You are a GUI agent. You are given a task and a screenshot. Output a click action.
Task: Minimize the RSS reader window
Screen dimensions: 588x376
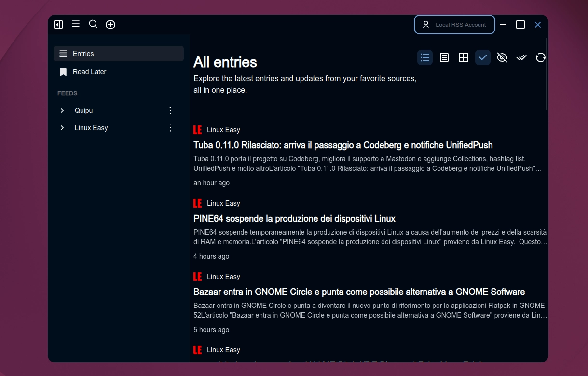pyautogui.click(x=503, y=25)
